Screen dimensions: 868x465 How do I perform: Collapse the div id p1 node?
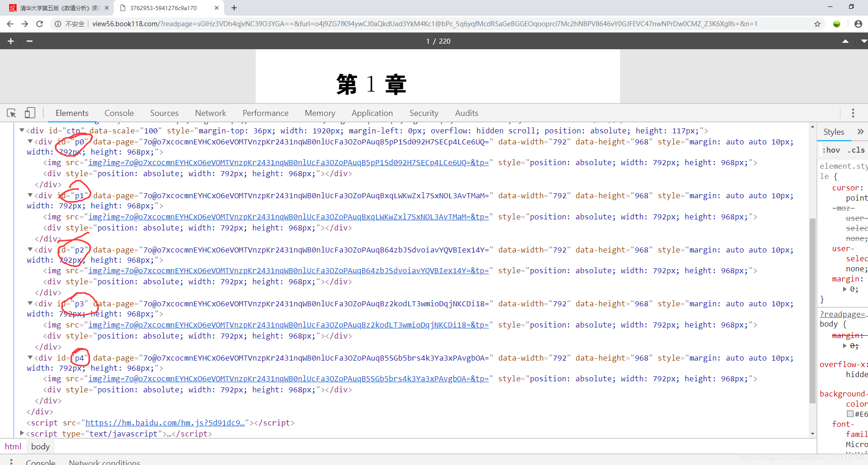[x=30, y=195]
